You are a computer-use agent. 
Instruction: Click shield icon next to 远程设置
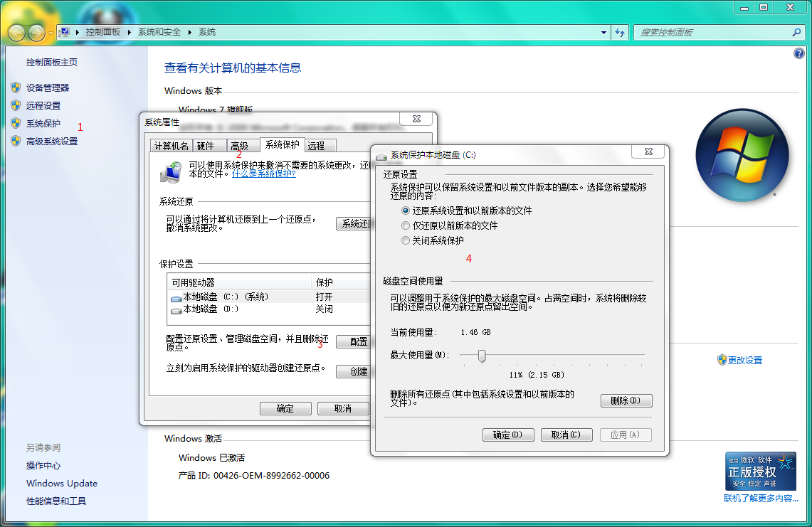point(16,105)
